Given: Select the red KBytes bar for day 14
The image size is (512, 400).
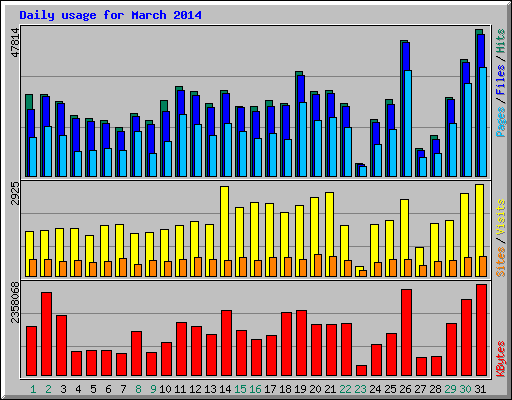Looking at the screenshot, I should pyautogui.click(x=227, y=343).
